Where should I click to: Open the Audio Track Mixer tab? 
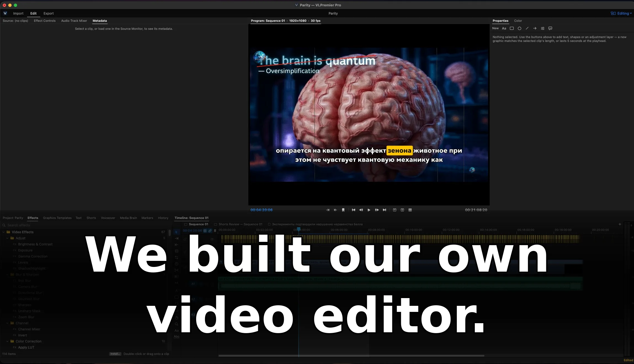pyautogui.click(x=74, y=21)
